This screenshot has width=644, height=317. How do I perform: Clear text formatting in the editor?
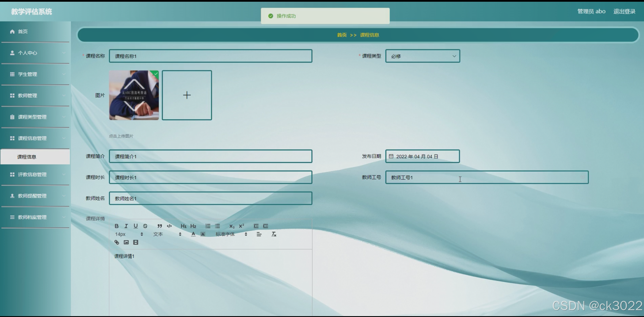(x=274, y=234)
